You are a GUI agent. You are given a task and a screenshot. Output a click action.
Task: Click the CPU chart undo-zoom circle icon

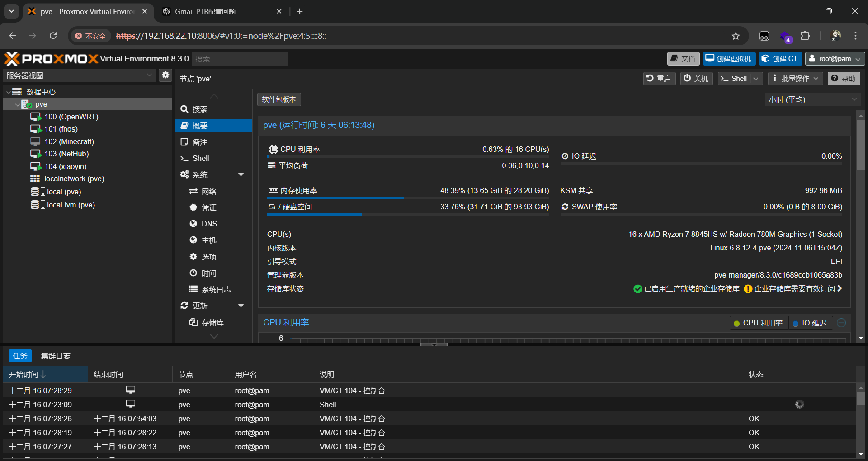pos(841,323)
